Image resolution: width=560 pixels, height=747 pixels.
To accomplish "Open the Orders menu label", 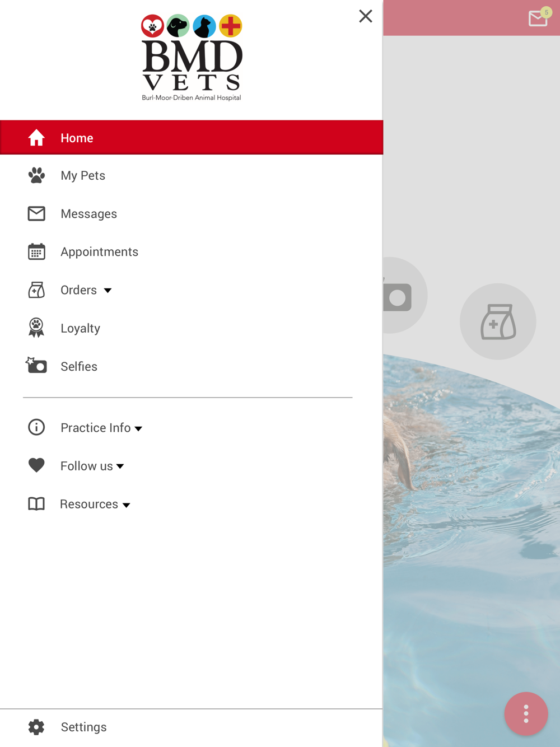I will [x=78, y=290].
